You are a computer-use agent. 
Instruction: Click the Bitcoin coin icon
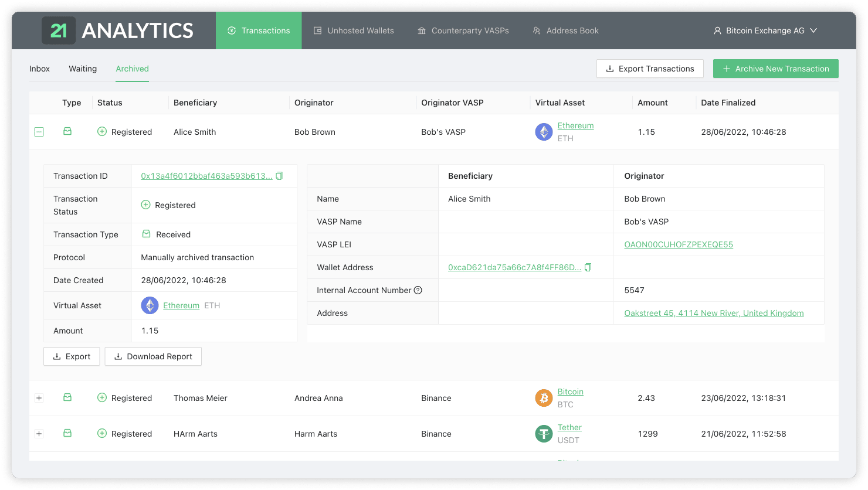click(544, 398)
